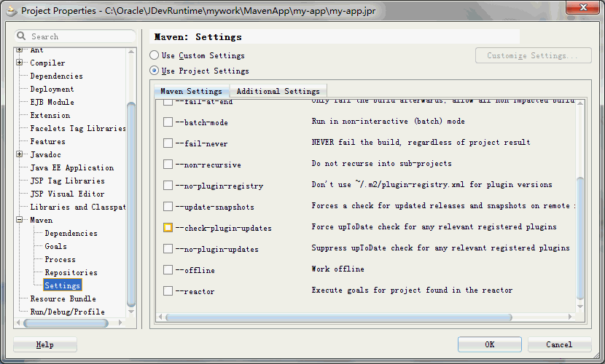This screenshot has width=605, height=364.
Task: Select the JSP Tag Libraries item
Action: [x=67, y=181]
